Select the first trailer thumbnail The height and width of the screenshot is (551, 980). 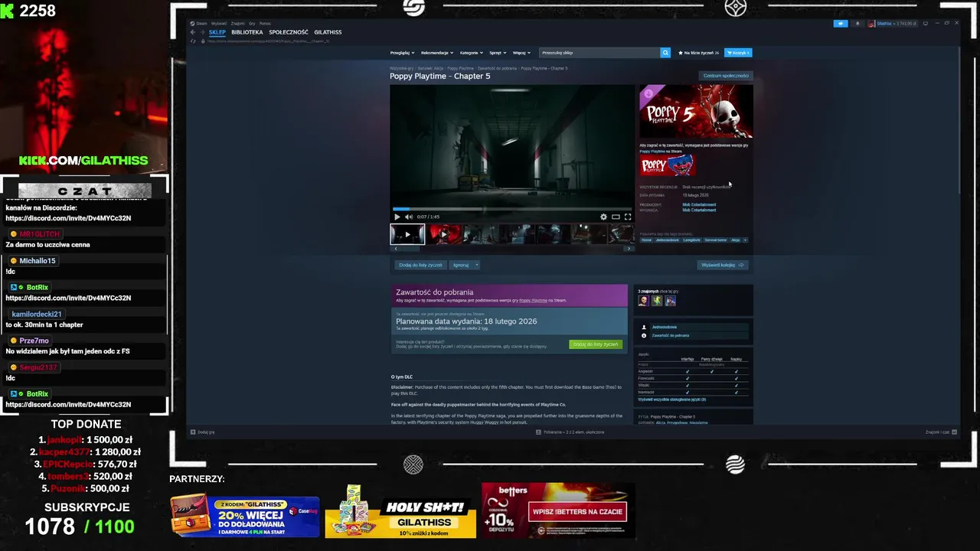tap(407, 234)
